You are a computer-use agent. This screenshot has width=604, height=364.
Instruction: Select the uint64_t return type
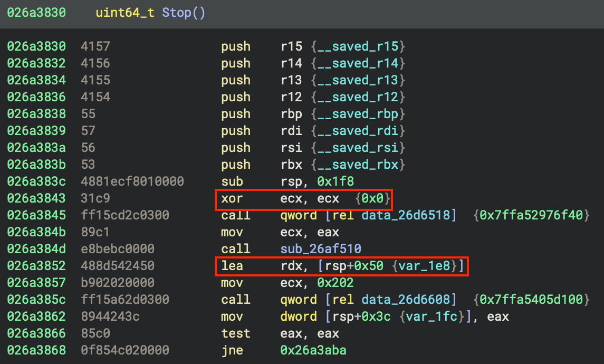click(125, 13)
